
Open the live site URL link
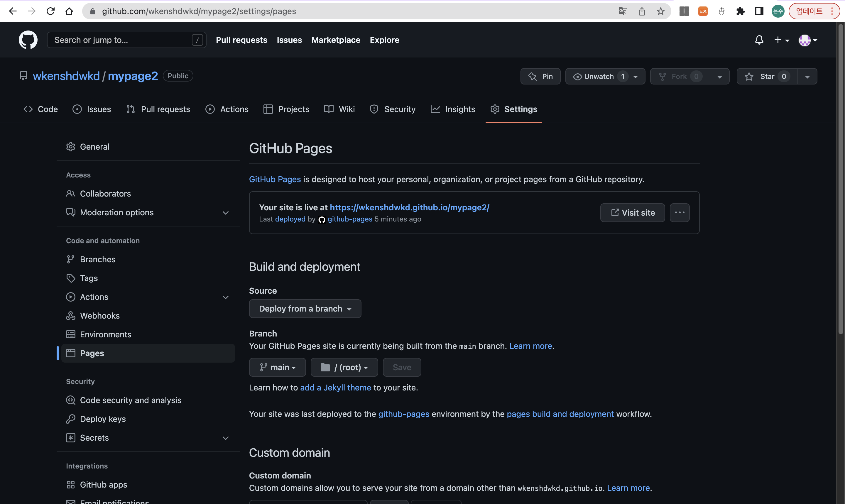click(x=410, y=207)
